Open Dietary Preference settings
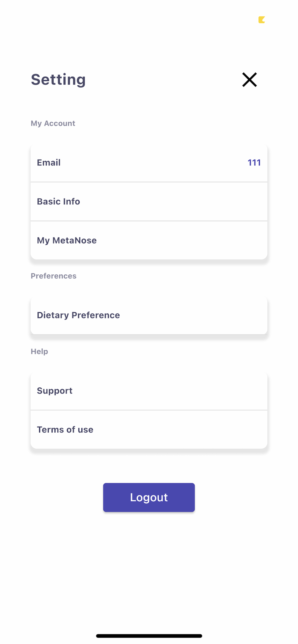Image resolution: width=298 pixels, height=644 pixels. coord(149,315)
